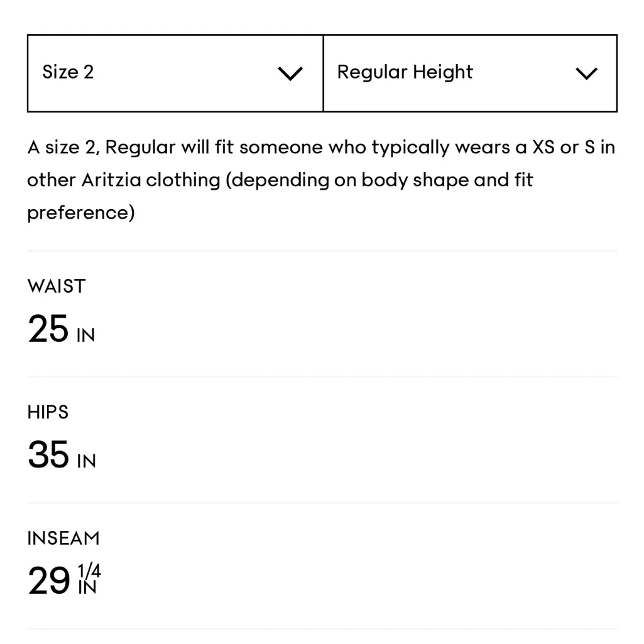The width and height of the screenshot is (644, 644).
Task: Select the inseam measurement number 29
Action: pyautogui.click(x=48, y=581)
